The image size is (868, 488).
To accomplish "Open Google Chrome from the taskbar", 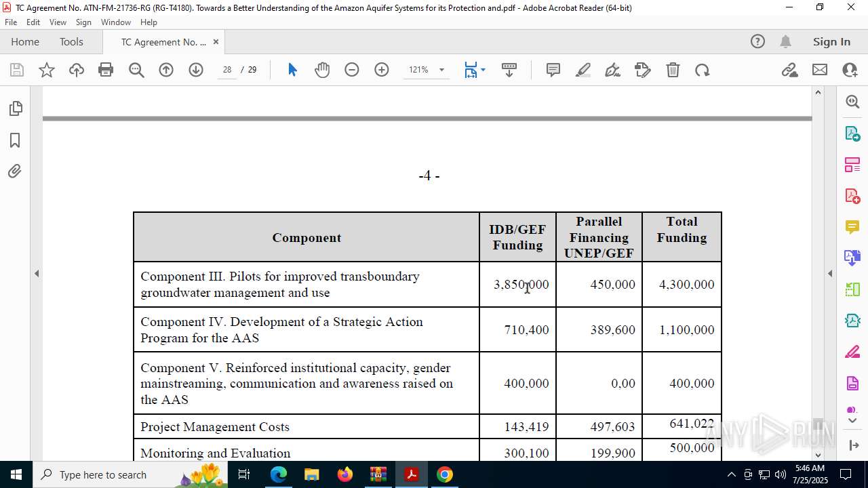I will (x=445, y=474).
